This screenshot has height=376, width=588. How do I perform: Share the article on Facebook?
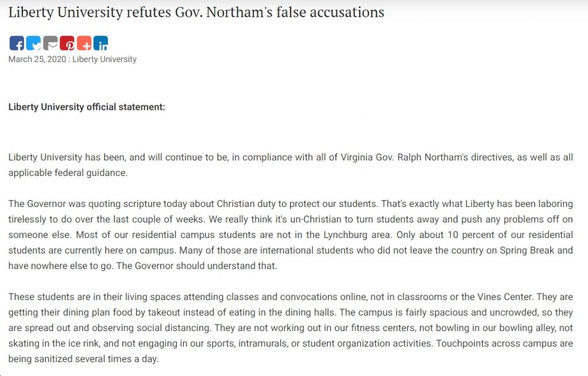pyautogui.click(x=17, y=43)
